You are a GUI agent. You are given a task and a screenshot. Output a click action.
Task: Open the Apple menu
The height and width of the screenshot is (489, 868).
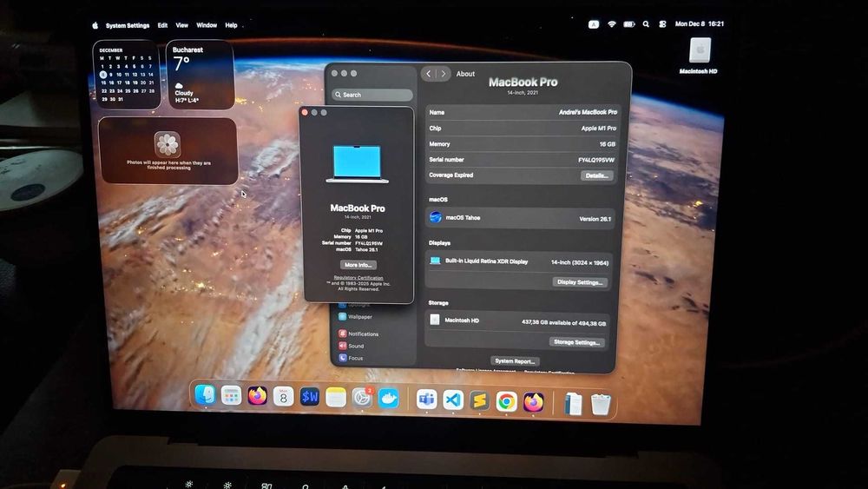coord(95,25)
